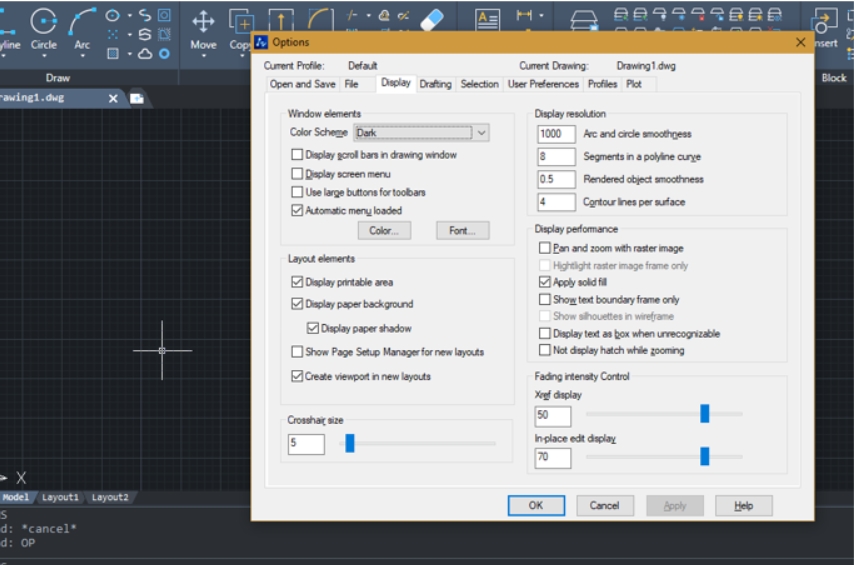Enable Show Page Setup Manager for new layouts

[x=297, y=352]
